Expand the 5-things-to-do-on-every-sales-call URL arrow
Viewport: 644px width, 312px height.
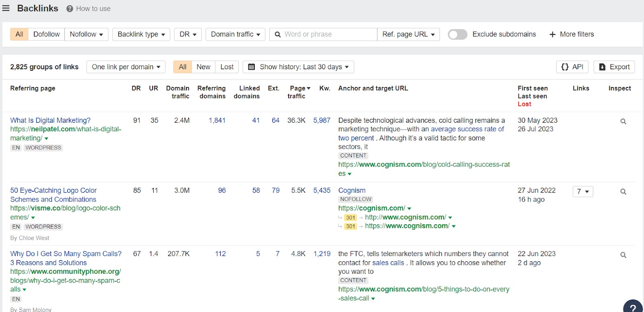click(x=373, y=299)
